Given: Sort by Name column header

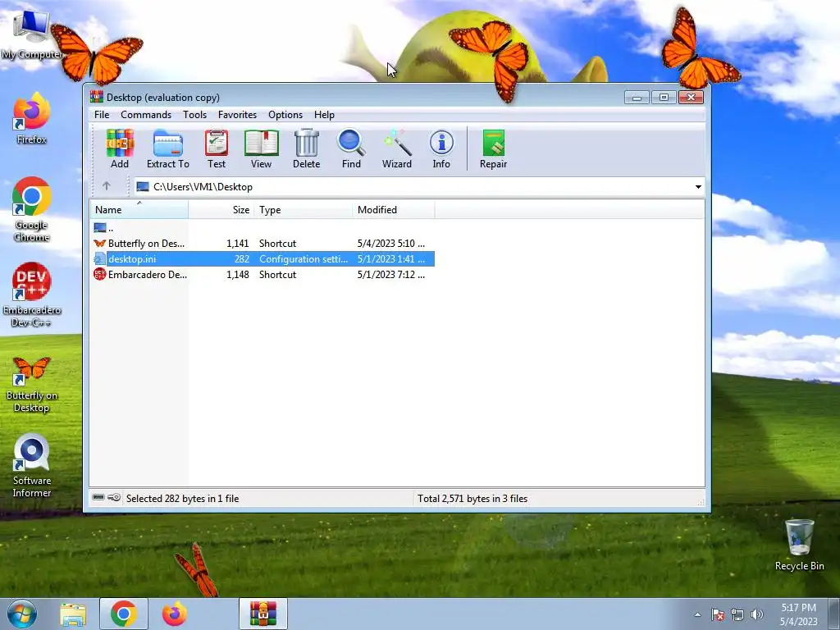Looking at the screenshot, I should tap(139, 209).
